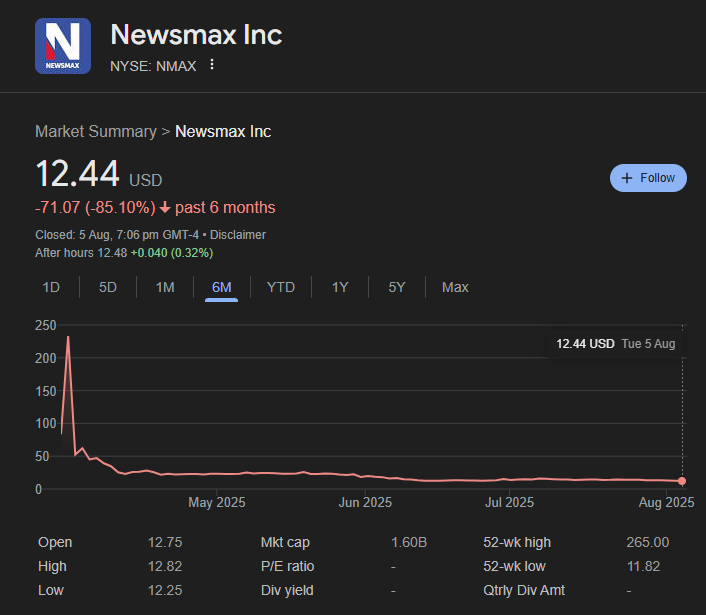Screen dimensions: 706x615
Task: Click the Newsmax Inc title heading
Action: (196, 35)
